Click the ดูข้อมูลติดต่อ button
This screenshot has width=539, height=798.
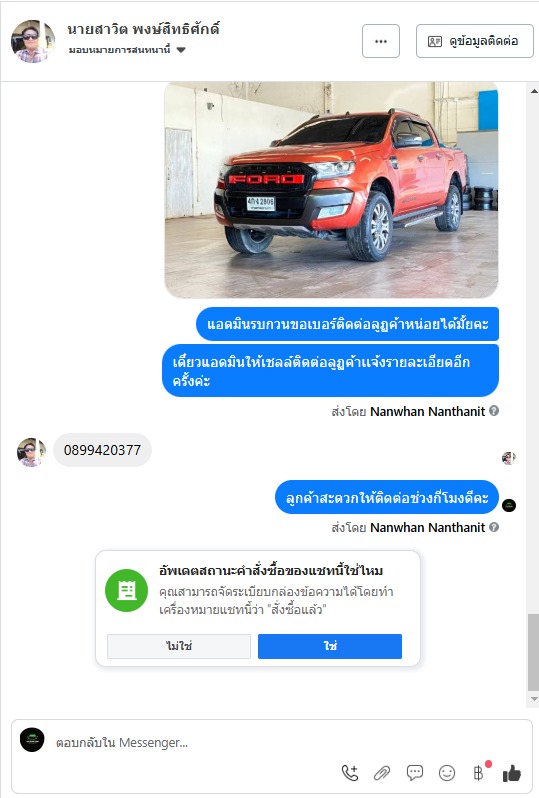[x=475, y=41]
